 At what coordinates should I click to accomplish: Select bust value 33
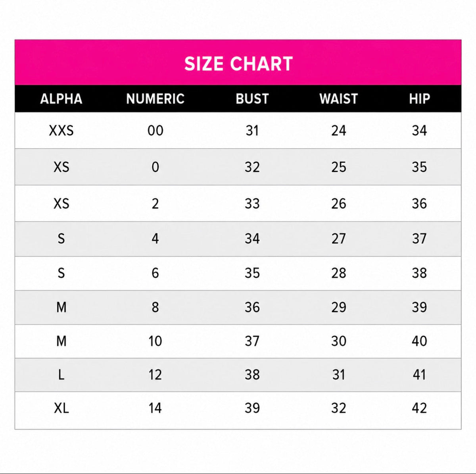252,204
